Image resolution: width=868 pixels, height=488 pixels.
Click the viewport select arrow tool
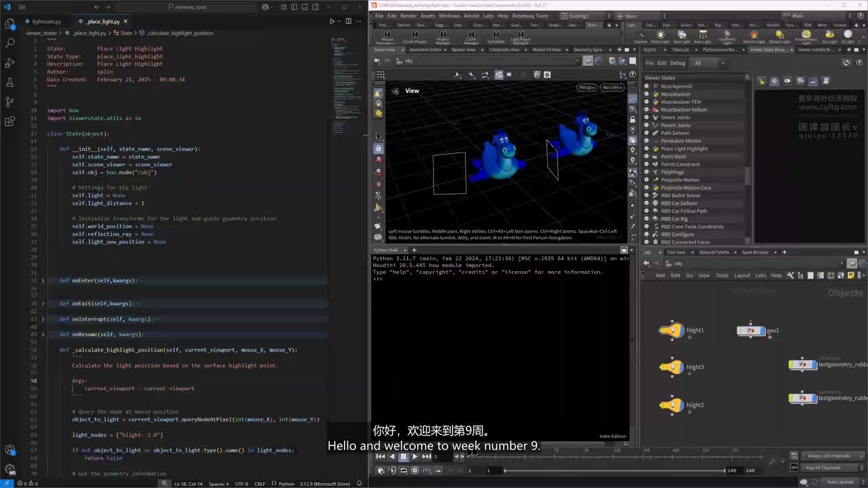click(x=378, y=136)
